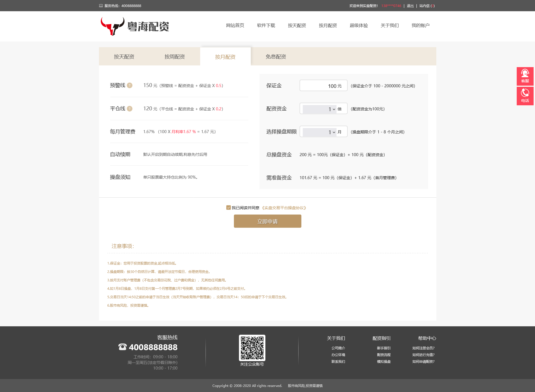This screenshot has width=535, height=392.
Task: Click the phone icon beside 服务热线 in the top bar
Action: pyautogui.click(x=101, y=6)
